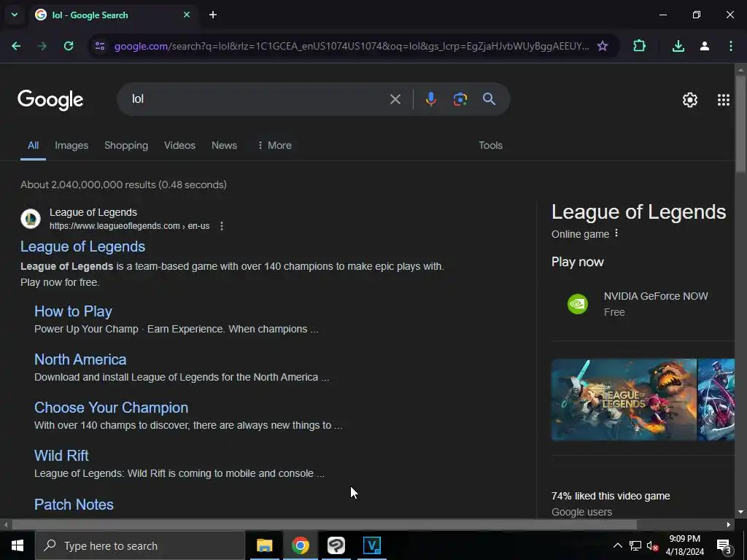The width and height of the screenshot is (747, 560).
Task: Go back to the previous page
Action: coord(16,46)
